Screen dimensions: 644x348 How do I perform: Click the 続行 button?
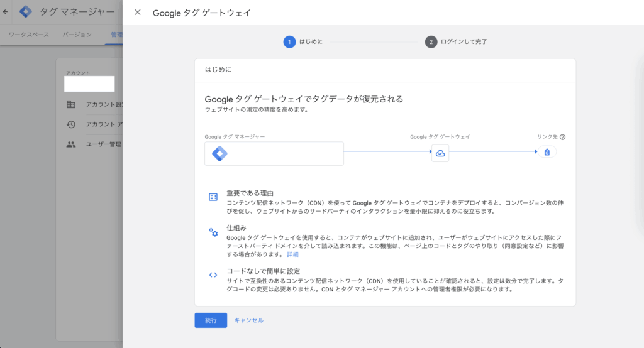coord(211,320)
